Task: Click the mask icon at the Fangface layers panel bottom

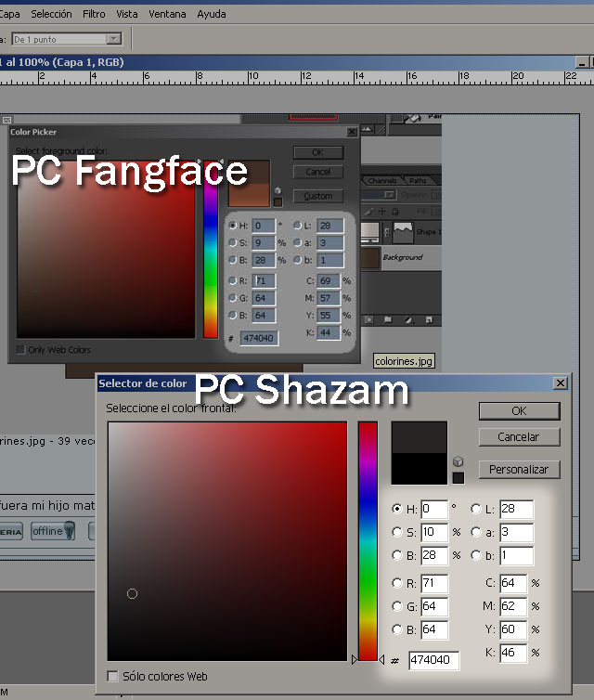Action: click(368, 319)
